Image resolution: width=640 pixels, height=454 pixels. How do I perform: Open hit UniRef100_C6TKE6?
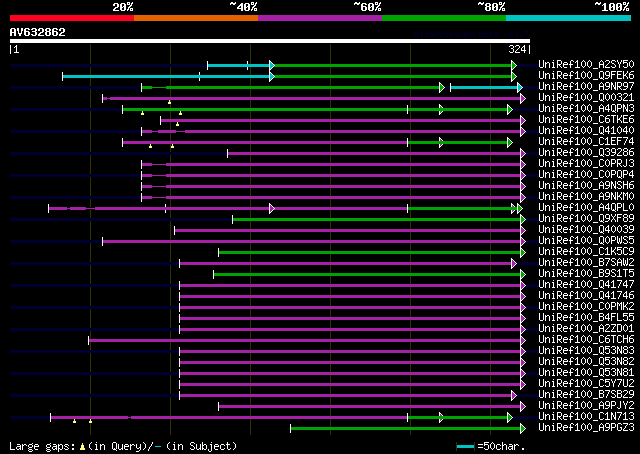click(x=586, y=120)
